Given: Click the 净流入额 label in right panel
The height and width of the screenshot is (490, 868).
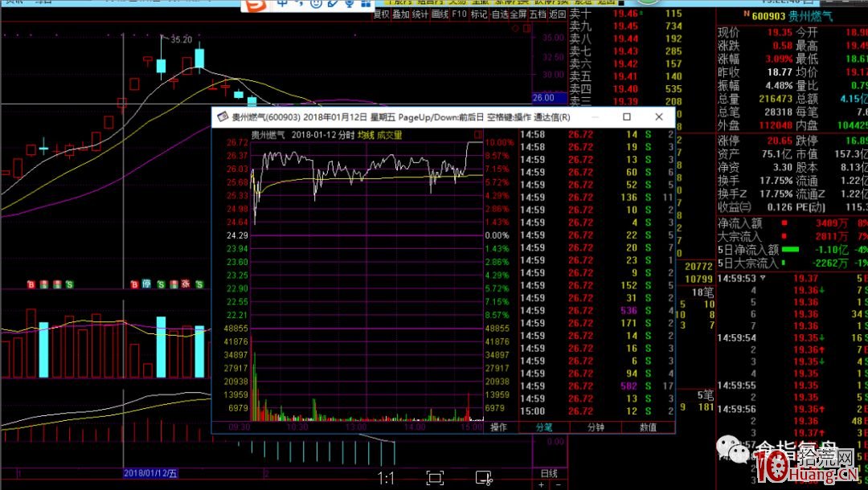Looking at the screenshot, I should [x=740, y=223].
